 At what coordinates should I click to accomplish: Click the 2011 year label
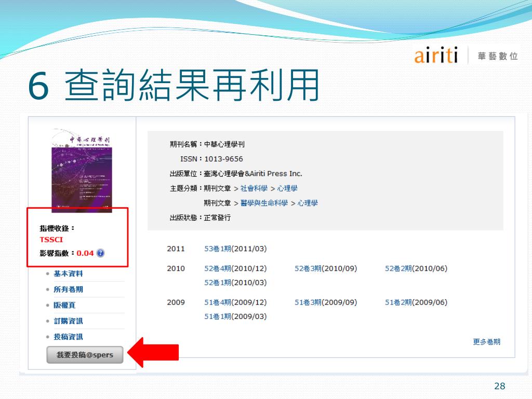click(x=176, y=249)
